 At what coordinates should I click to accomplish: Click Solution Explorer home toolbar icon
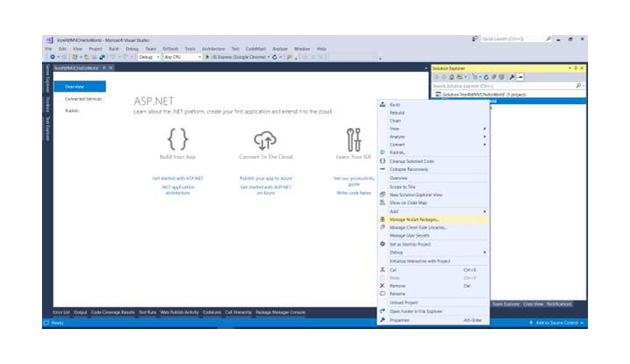point(452,77)
